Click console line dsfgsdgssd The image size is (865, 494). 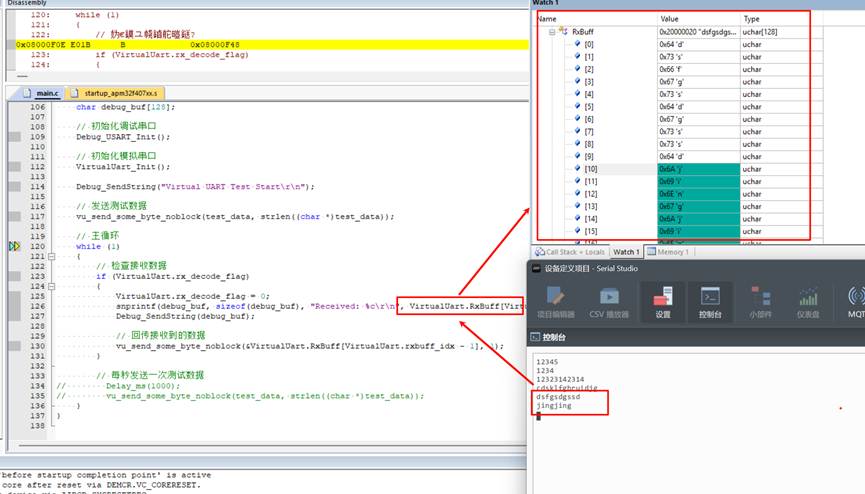(x=558, y=396)
